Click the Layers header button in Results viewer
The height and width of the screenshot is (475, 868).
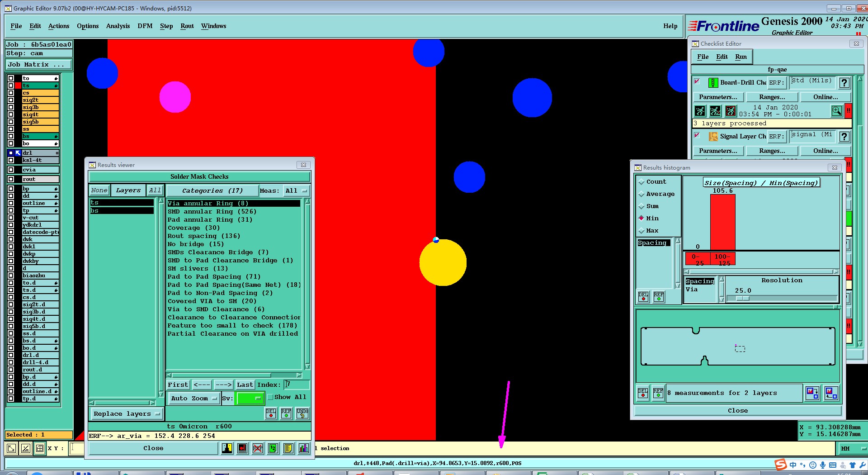coord(128,190)
